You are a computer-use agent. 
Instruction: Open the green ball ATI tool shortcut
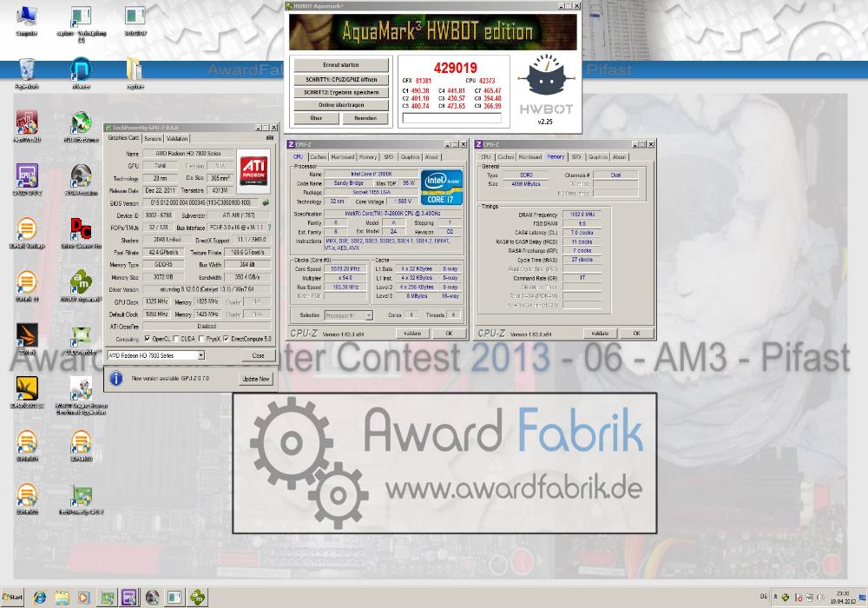[x=81, y=126]
